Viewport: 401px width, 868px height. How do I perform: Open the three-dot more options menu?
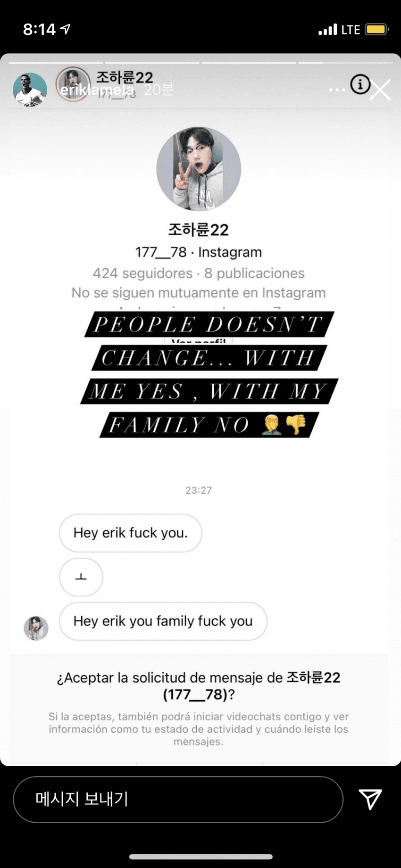pyautogui.click(x=337, y=90)
